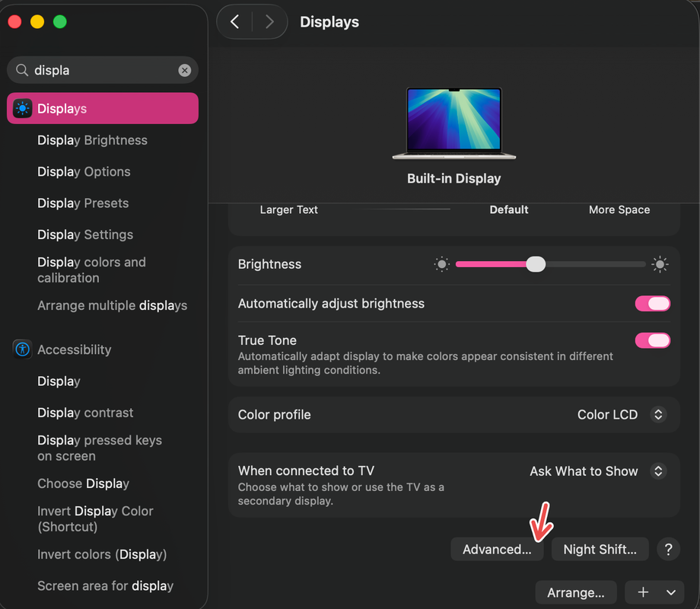Click the Arrange... button
700x609 pixels.
pos(576,592)
